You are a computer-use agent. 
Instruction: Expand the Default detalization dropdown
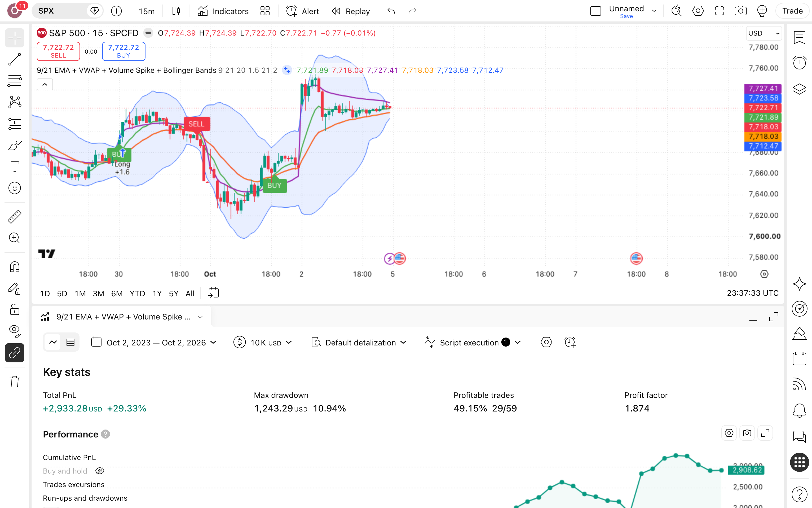point(359,342)
